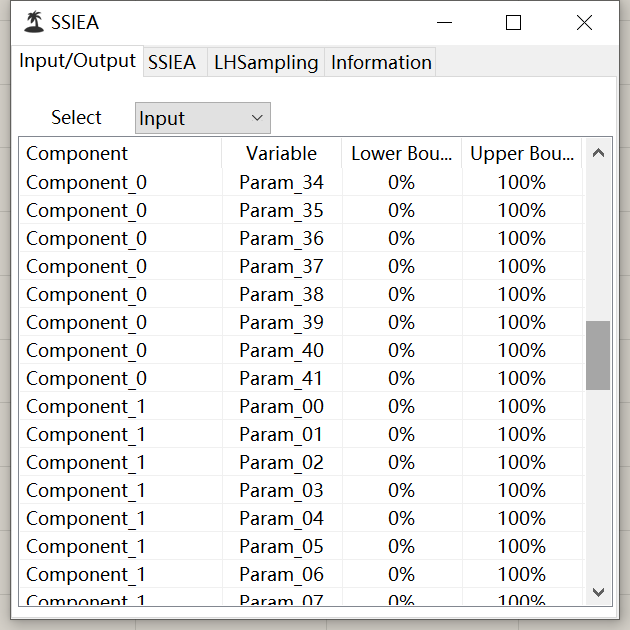The image size is (630, 630).
Task: Sort by the Variable column header
Action: tap(282, 153)
